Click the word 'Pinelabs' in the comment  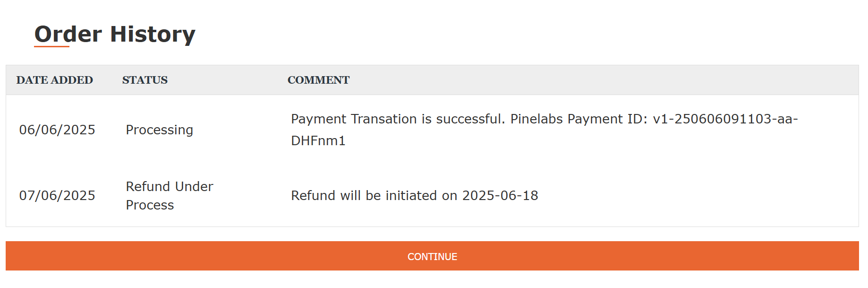[x=536, y=119]
